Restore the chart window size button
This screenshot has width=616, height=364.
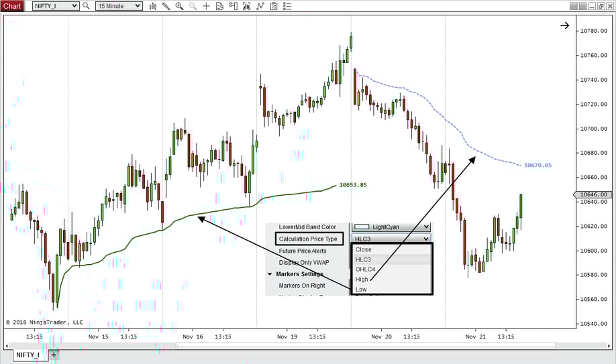tap(601, 6)
